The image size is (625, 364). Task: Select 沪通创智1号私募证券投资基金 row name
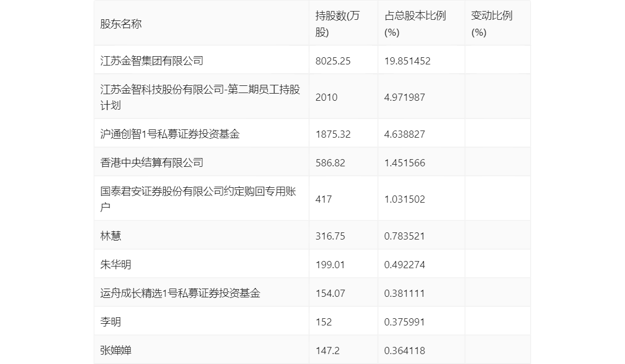click(x=170, y=134)
